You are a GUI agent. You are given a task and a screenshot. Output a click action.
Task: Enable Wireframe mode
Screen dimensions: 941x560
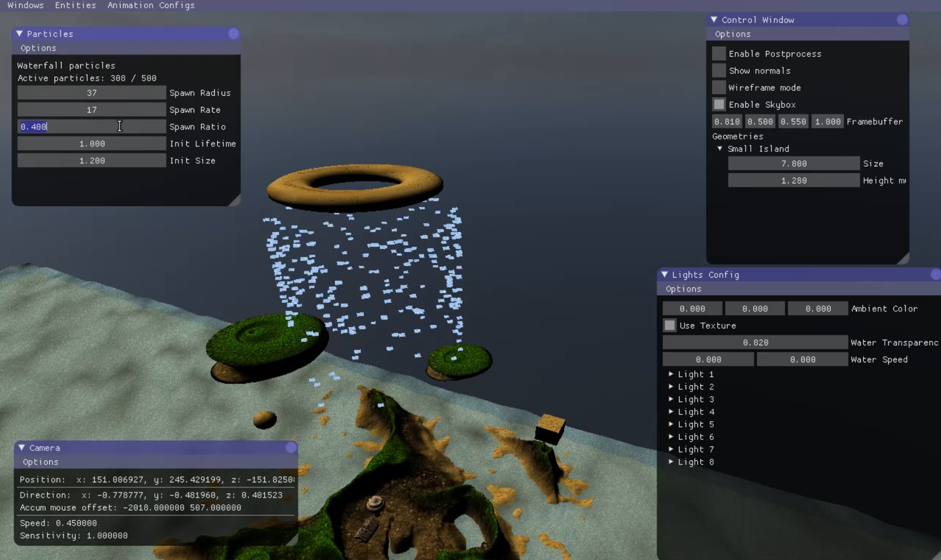pos(718,87)
